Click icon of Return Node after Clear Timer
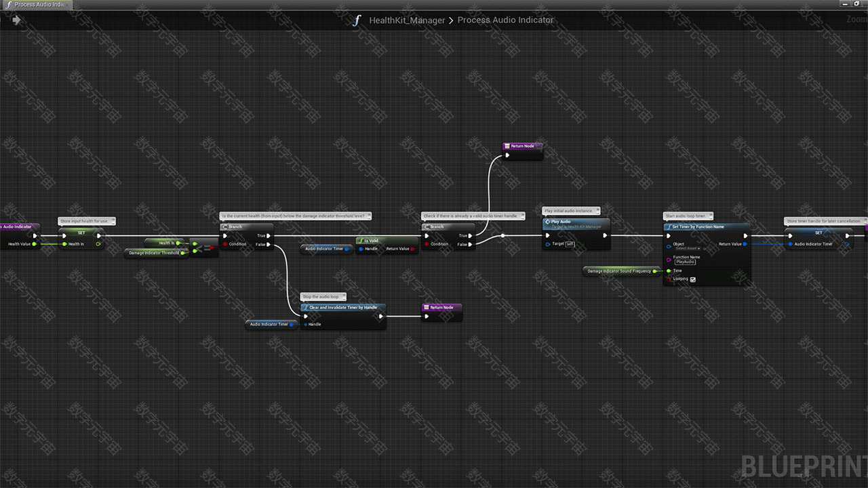868x488 pixels. 427,308
